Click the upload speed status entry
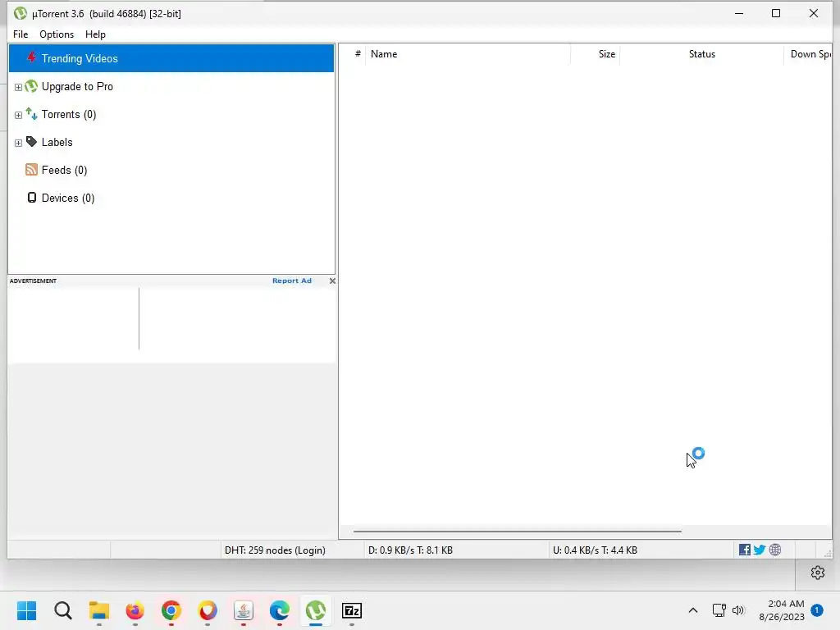 click(595, 550)
